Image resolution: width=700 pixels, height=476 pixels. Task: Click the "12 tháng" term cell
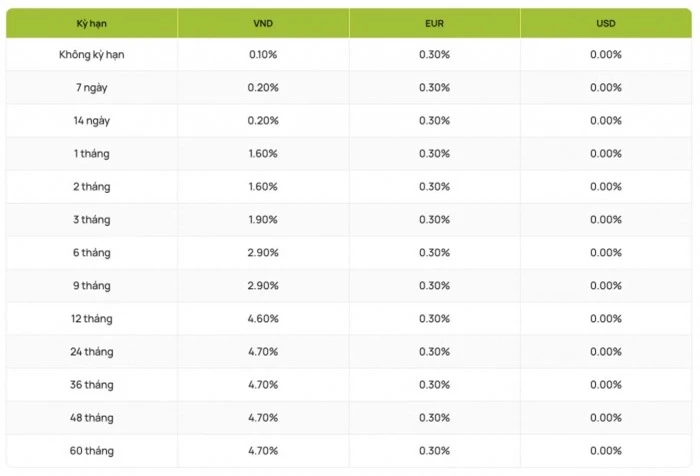point(92,318)
